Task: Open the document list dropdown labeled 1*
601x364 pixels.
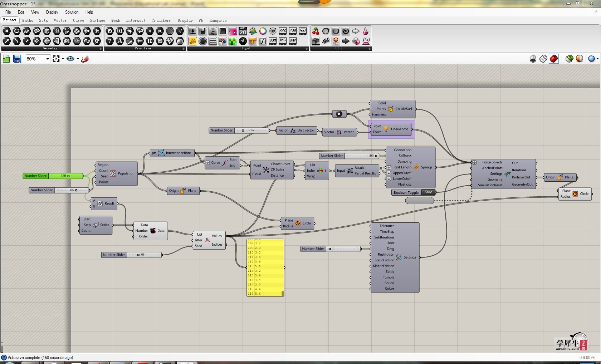Action: (x=596, y=12)
